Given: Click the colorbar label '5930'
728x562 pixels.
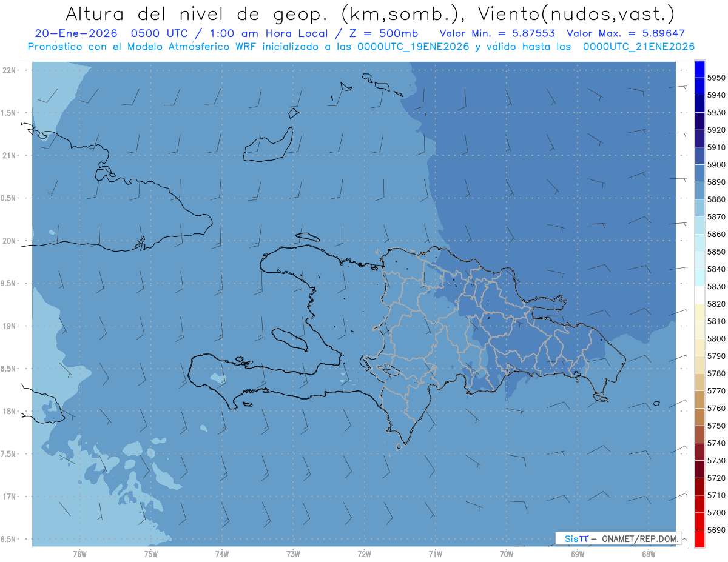Looking at the screenshot, I should pyautogui.click(x=716, y=112).
